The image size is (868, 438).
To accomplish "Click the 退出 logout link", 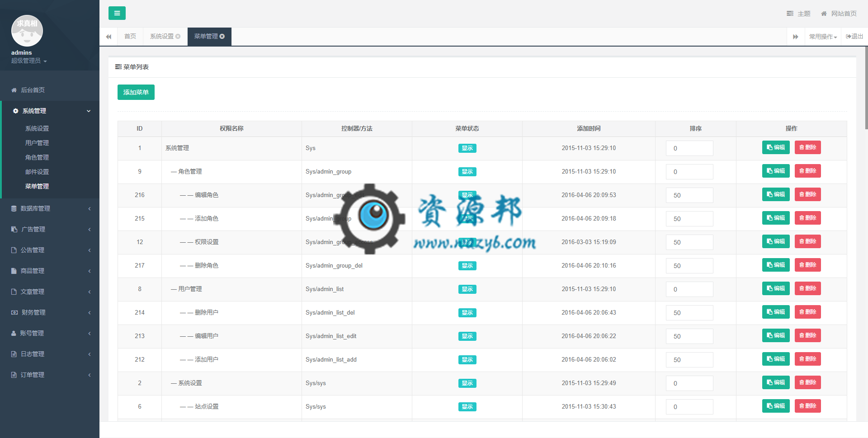I will (x=854, y=37).
